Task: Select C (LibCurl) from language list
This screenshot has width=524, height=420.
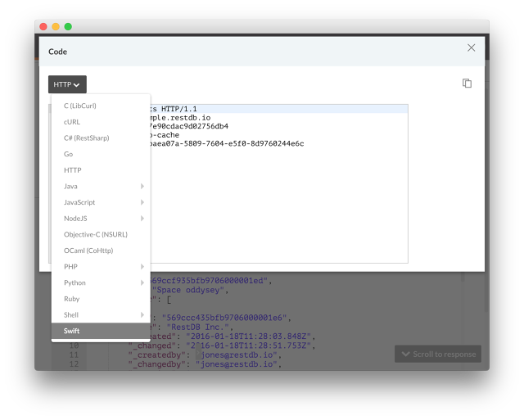Action: click(x=101, y=106)
